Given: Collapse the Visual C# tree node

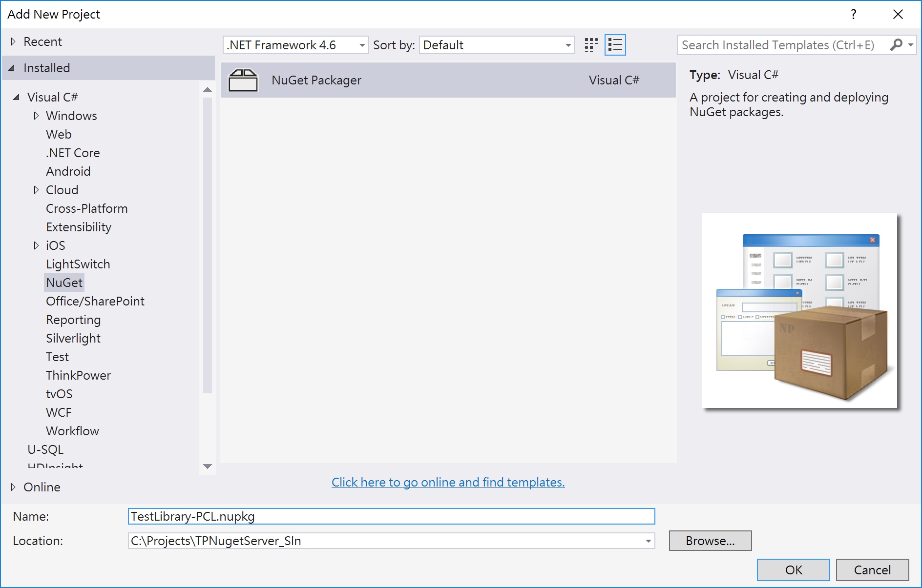Looking at the screenshot, I should (x=17, y=97).
